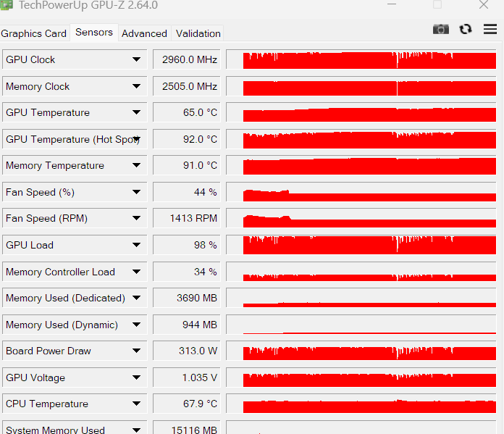
Task: Click the GPU Clock history graph
Action: click(x=361, y=59)
